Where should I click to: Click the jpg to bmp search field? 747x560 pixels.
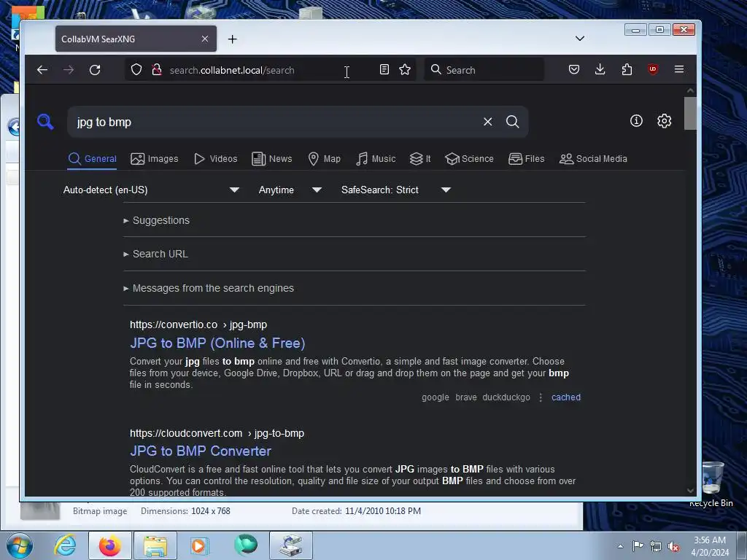point(276,122)
